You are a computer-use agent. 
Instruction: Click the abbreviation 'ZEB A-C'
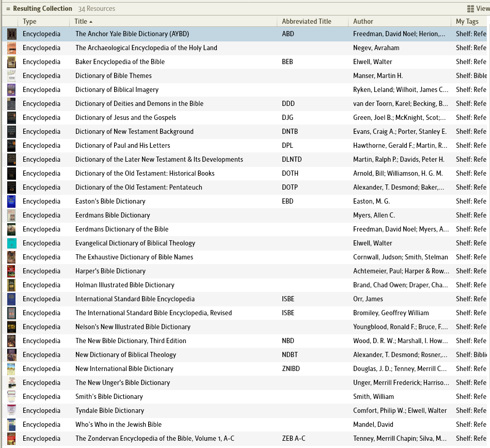tap(294, 438)
